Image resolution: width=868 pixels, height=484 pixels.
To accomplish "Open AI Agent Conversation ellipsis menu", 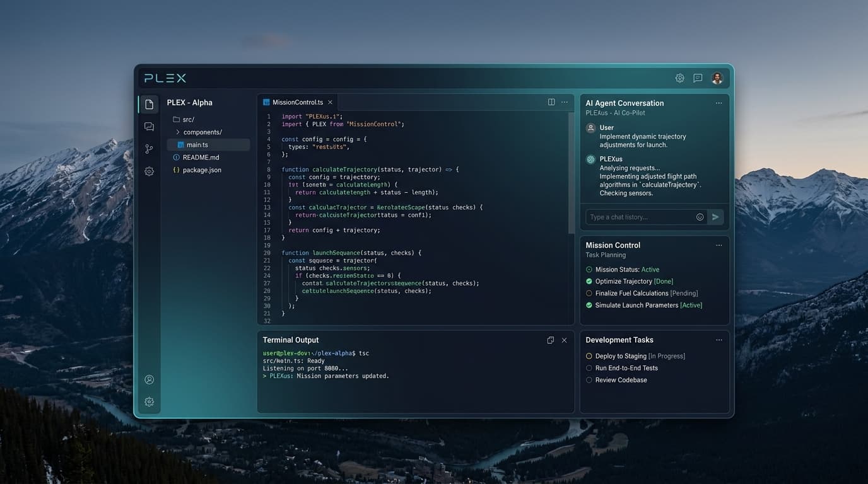I will point(718,103).
